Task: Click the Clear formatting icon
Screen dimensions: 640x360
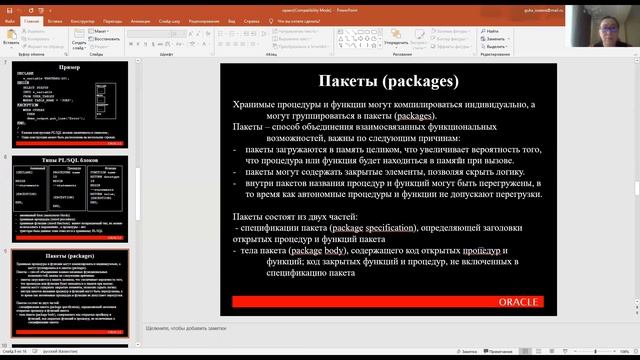Action: coord(208,34)
